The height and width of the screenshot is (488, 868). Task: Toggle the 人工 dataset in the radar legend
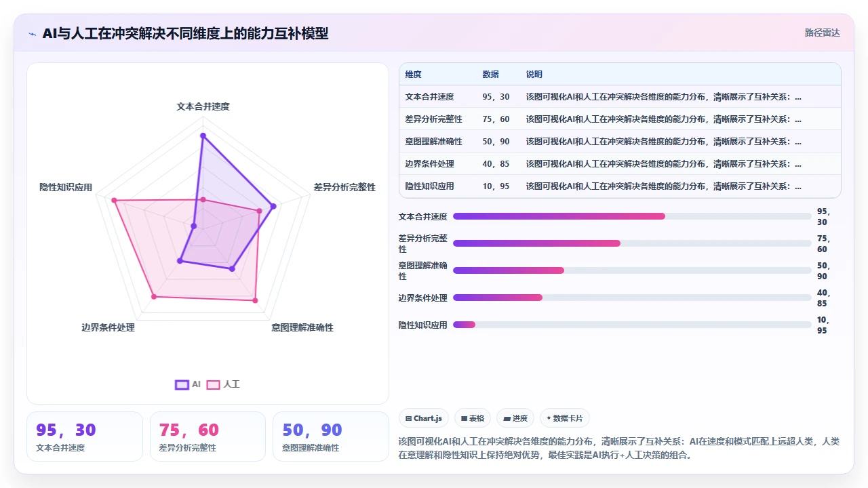[224, 384]
